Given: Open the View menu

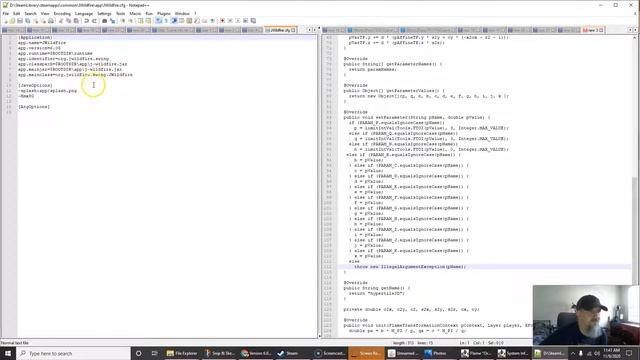Looking at the screenshot, I should (45, 13).
